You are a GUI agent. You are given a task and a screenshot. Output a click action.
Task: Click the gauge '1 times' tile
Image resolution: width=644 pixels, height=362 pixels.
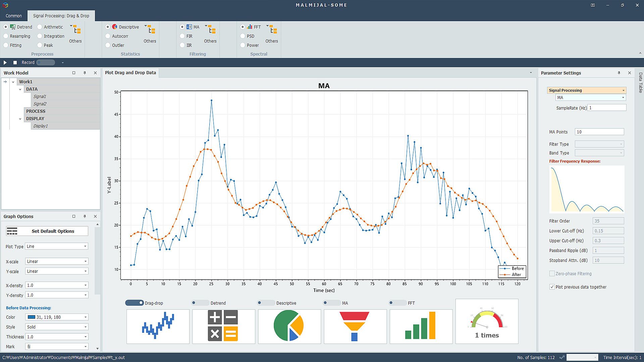[x=487, y=322]
